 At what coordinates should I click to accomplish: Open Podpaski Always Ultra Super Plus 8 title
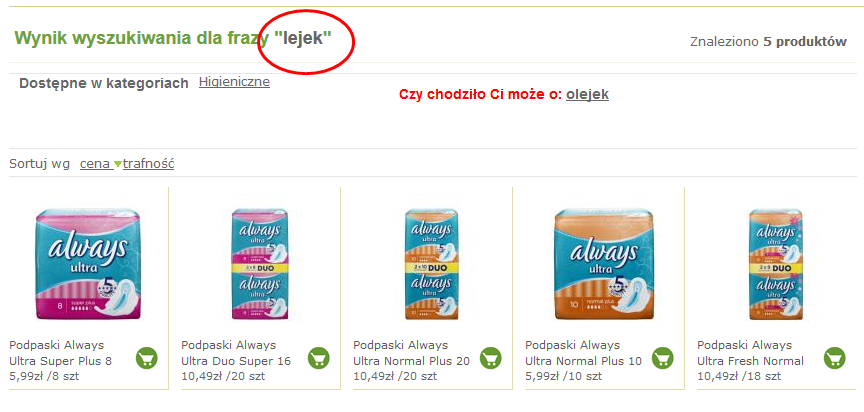tap(61, 353)
